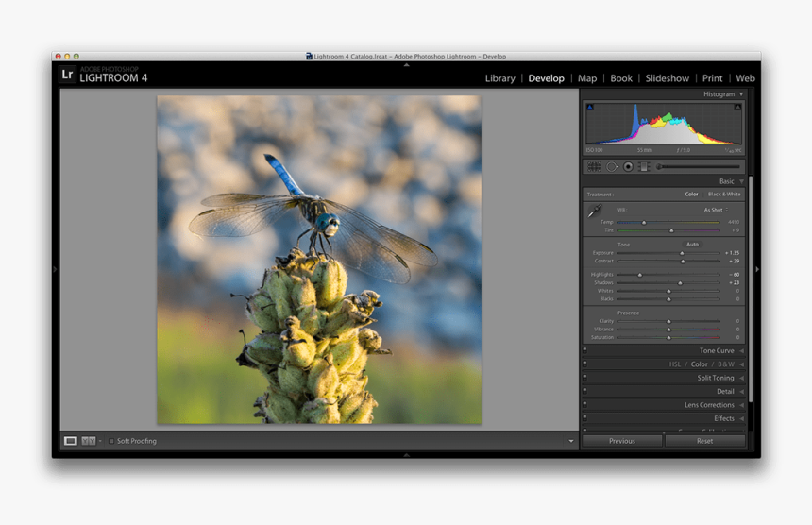Select the Crop Overlay tool icon
The height and width of the screenshot is (525, 812).
point(594,167)
